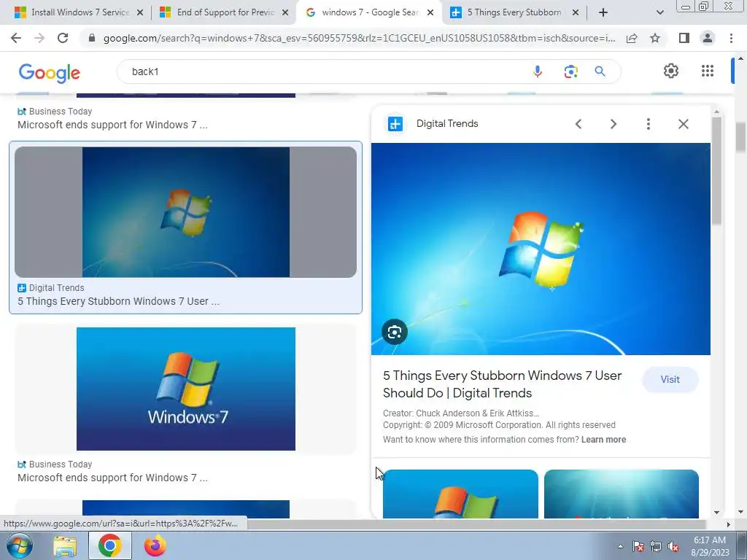Launch Firefox from the taskbar
The width and height of the screenshot is (747, 560).
pos(155,546)
